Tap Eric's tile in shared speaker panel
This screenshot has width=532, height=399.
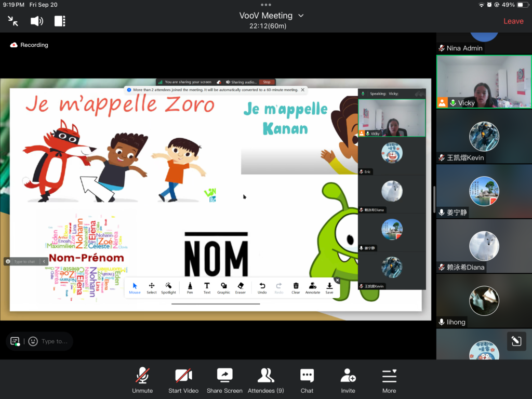[392, 156]
